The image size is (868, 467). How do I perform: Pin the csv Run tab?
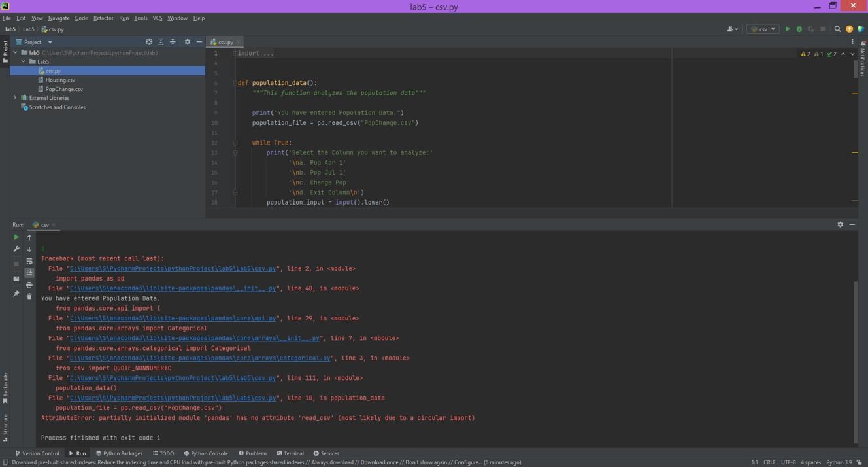[16, 294]
